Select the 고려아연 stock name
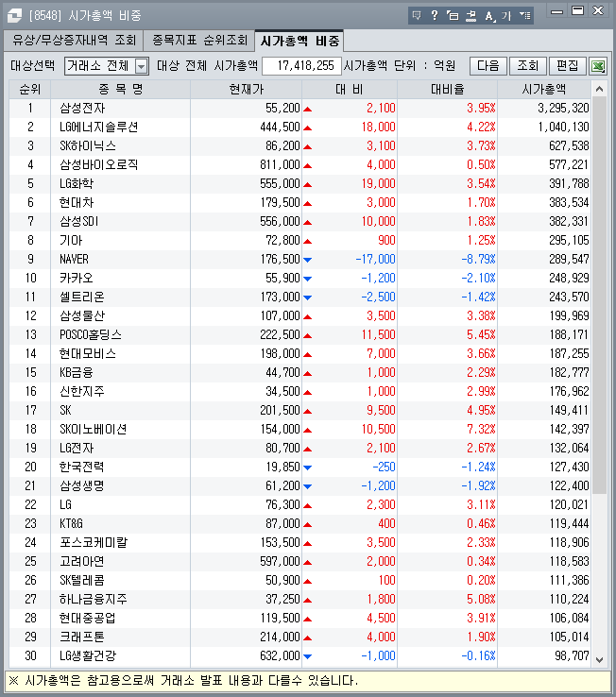 [x=82, y=561]
